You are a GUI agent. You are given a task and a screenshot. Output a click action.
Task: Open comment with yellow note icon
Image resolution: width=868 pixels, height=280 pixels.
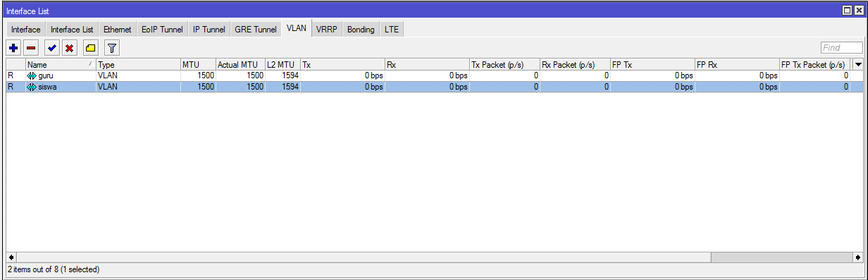click(x=90, y=48)
